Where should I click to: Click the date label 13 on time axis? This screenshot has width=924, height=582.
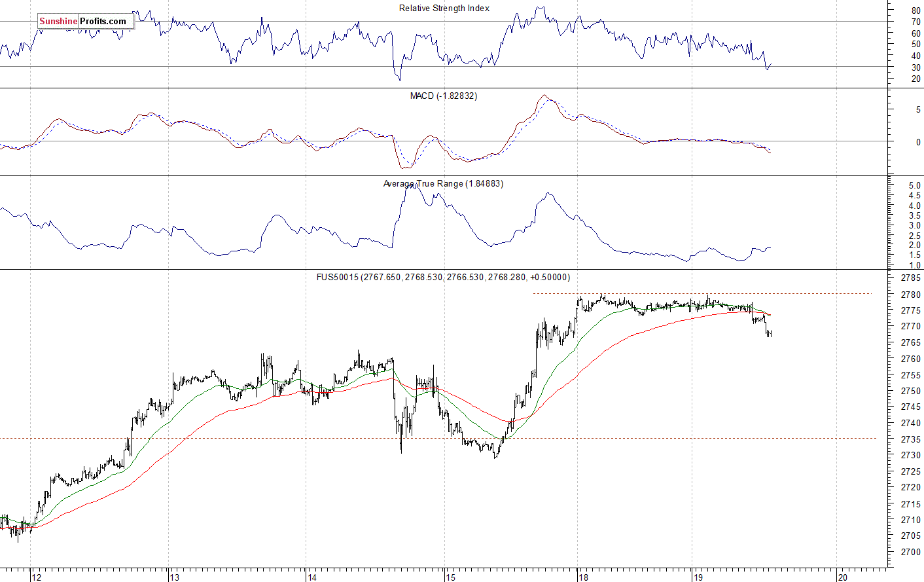(x=174, y=577)
